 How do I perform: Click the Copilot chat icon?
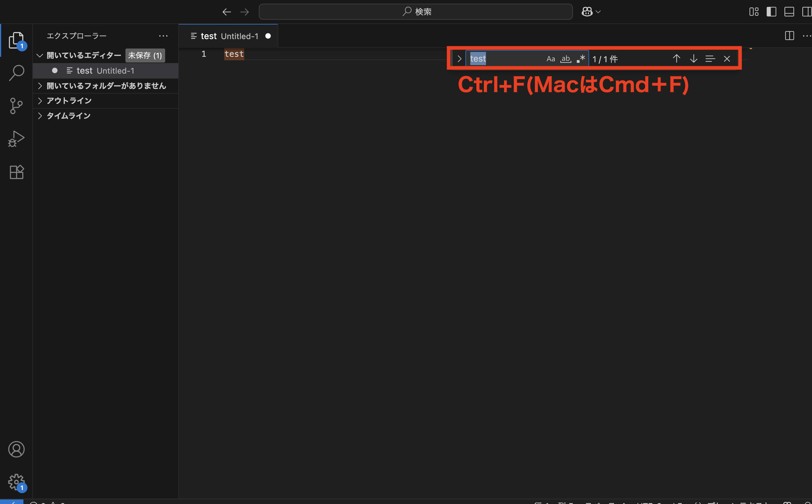point(587,12)
